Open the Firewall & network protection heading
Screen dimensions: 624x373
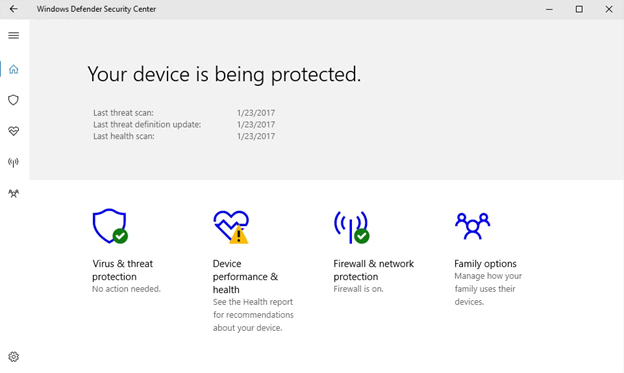[x=374, y=270]
